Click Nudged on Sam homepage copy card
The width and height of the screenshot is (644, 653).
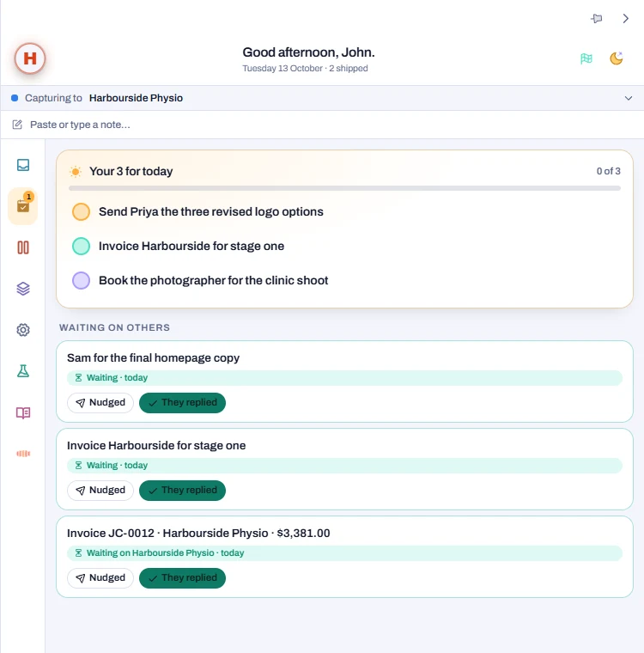click(100, 403)
